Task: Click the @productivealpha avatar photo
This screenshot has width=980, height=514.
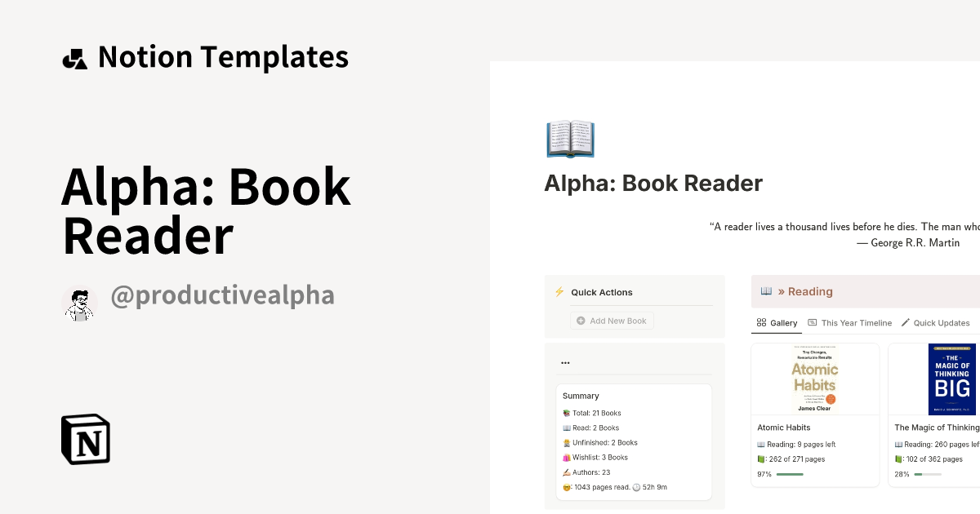Action: [79, 303]
